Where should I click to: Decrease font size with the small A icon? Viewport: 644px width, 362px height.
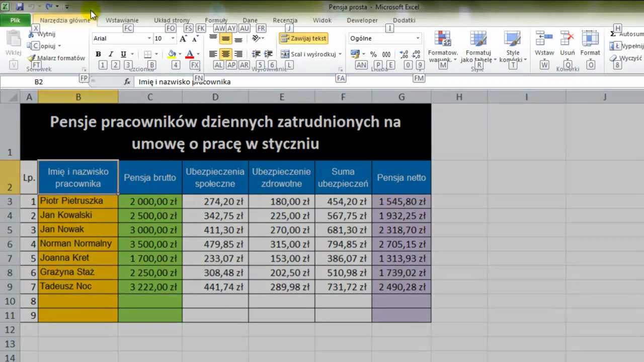196,38
